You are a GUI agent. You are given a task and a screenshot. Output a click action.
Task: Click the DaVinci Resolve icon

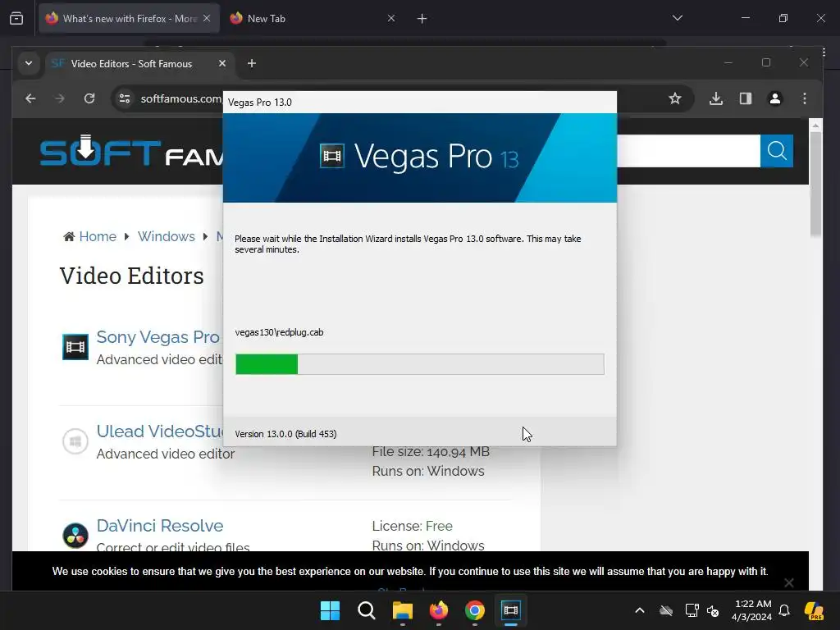(75, 535)
